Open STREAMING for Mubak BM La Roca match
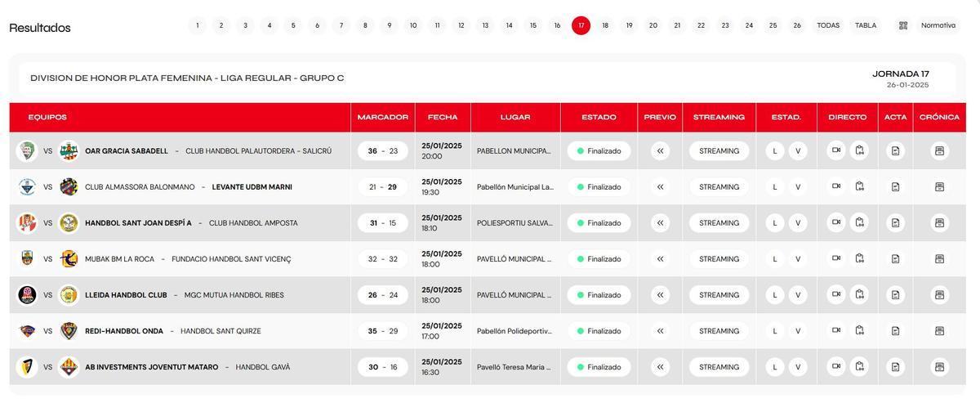This screenshot has height=403, width=980. click(719, 259)
